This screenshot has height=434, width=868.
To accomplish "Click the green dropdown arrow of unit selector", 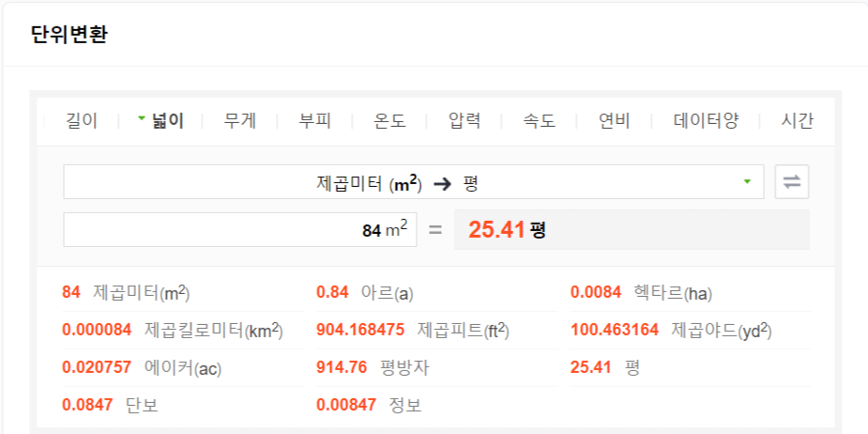I will tap(747, 182).
